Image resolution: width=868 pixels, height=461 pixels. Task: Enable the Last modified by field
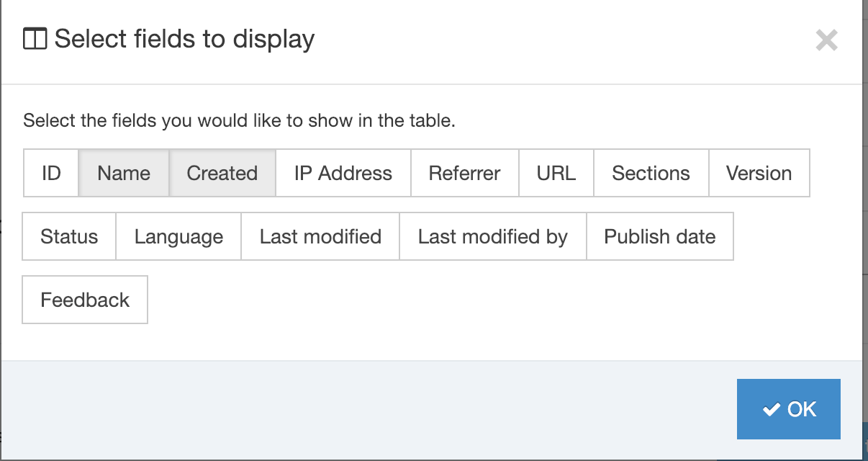pos(492,236)
